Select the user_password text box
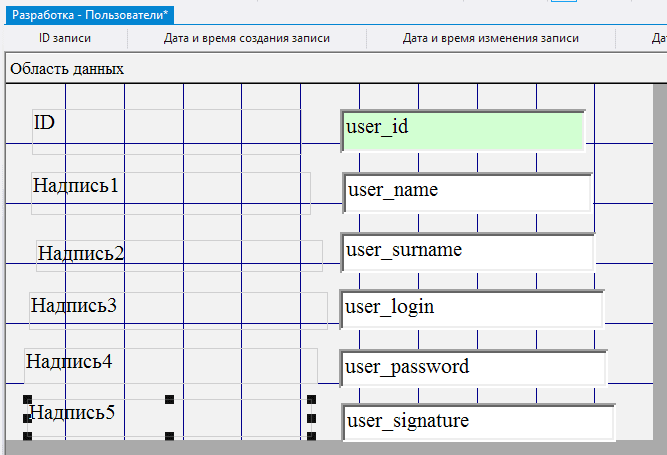Viewport: 667px width, 455px height. pyautogui.click(x=473, y=368)
